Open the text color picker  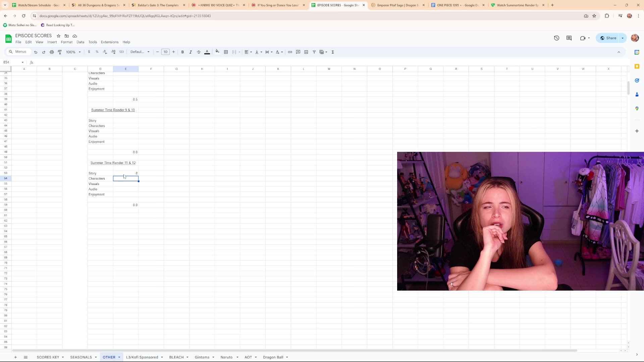pyautogui.click(x=207, y=52)
